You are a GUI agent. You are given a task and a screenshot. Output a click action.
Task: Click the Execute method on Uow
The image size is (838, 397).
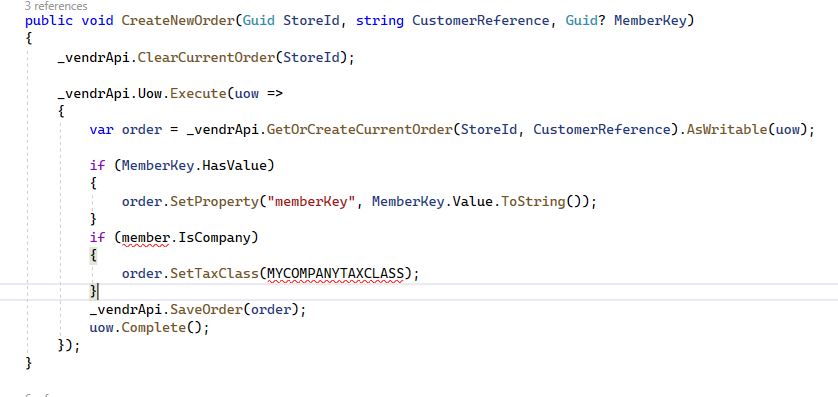pos(198,94)
